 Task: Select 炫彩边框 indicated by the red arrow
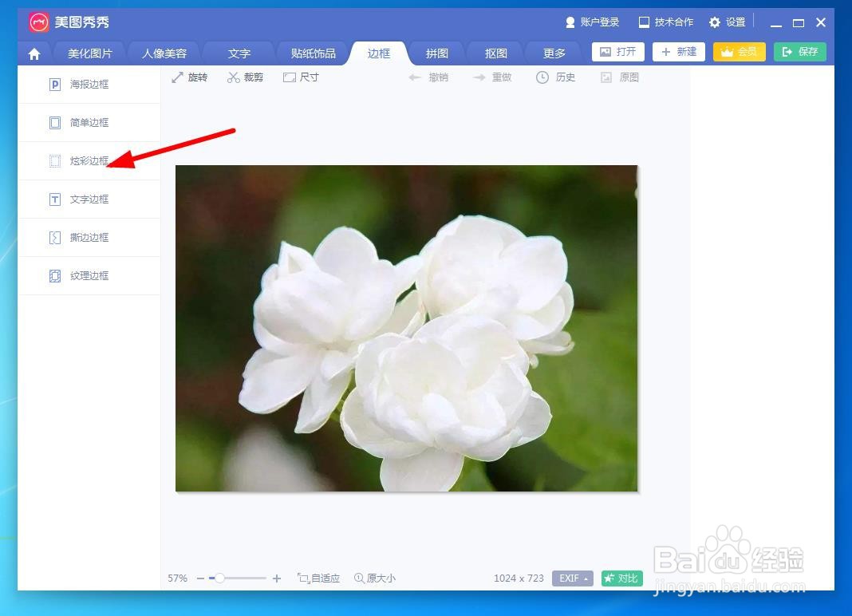click(x=89, y=160)
